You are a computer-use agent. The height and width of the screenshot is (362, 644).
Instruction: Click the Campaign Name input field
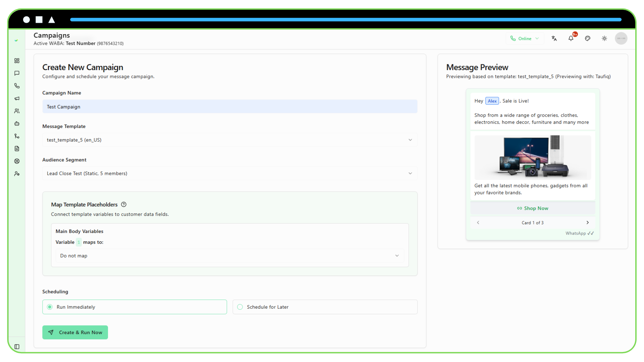230,107
